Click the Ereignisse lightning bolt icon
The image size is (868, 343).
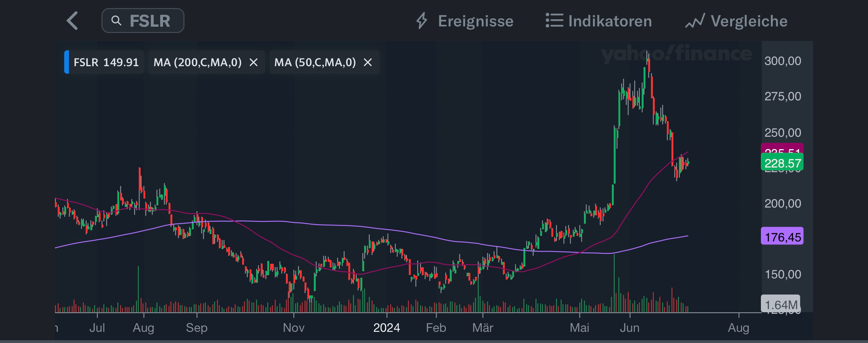422,21
